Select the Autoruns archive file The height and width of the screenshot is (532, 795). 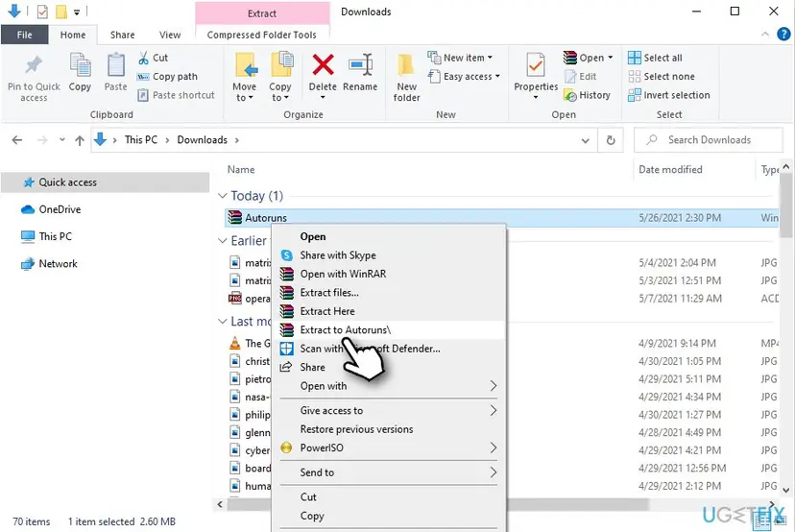coord(501,218)
